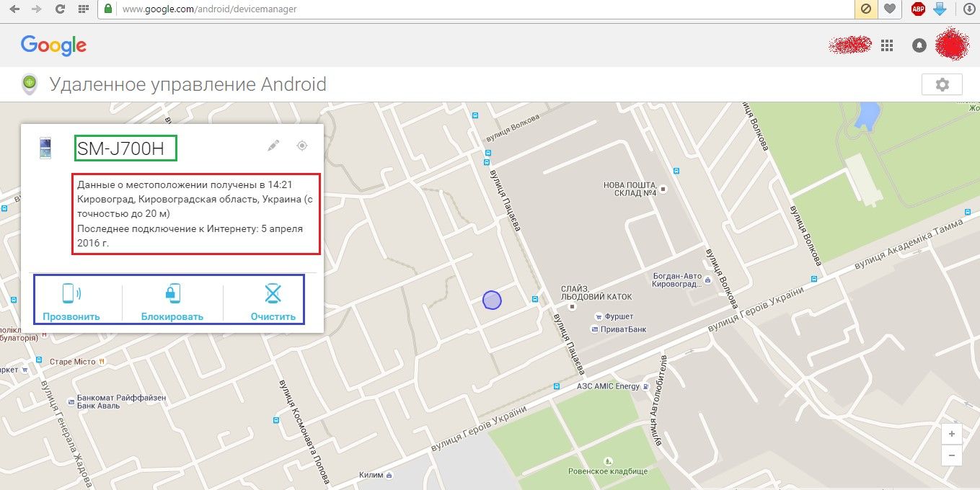Click the blue device location marker
The width and height of the screenshot is (980, 490).
pyautogui.click(x=492, y=300)
